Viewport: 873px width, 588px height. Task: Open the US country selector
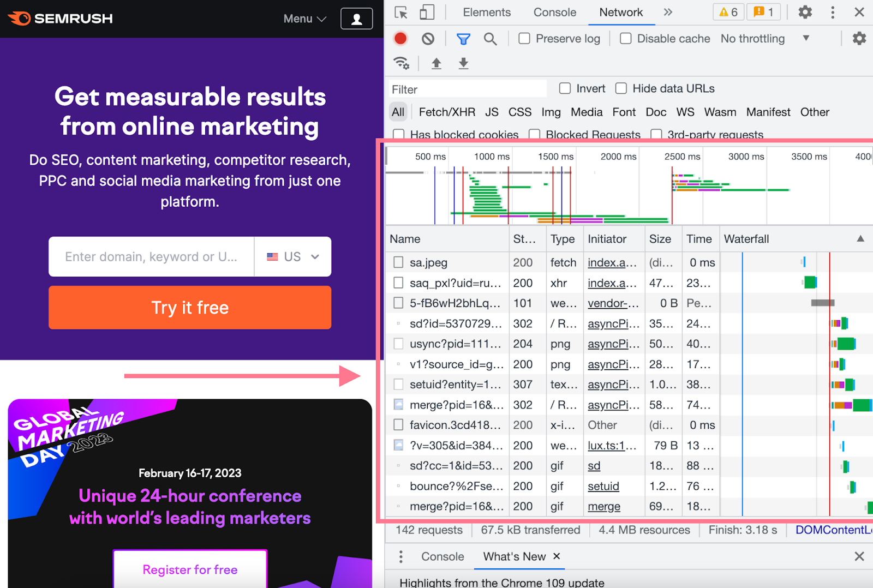tap(292, 257)
